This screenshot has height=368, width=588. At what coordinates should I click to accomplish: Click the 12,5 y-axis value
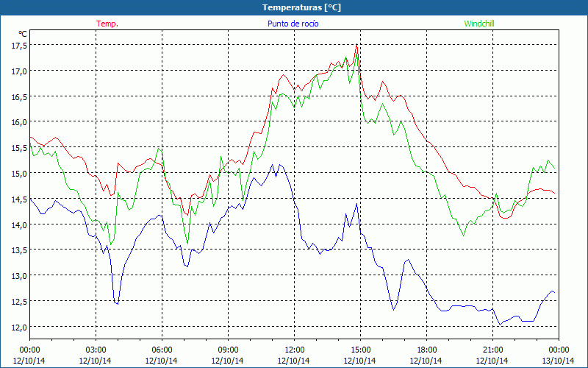tap(19, 301)
